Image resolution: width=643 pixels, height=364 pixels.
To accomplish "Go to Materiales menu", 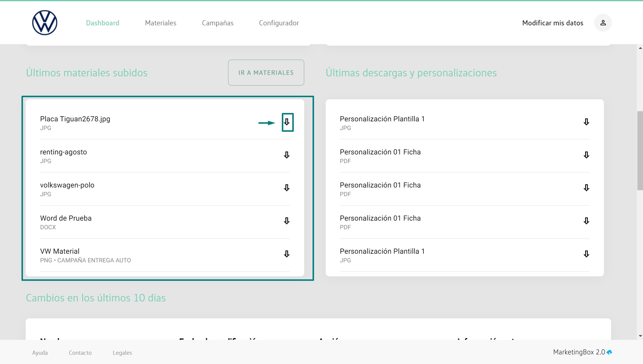I will click(x=160, y=23).
